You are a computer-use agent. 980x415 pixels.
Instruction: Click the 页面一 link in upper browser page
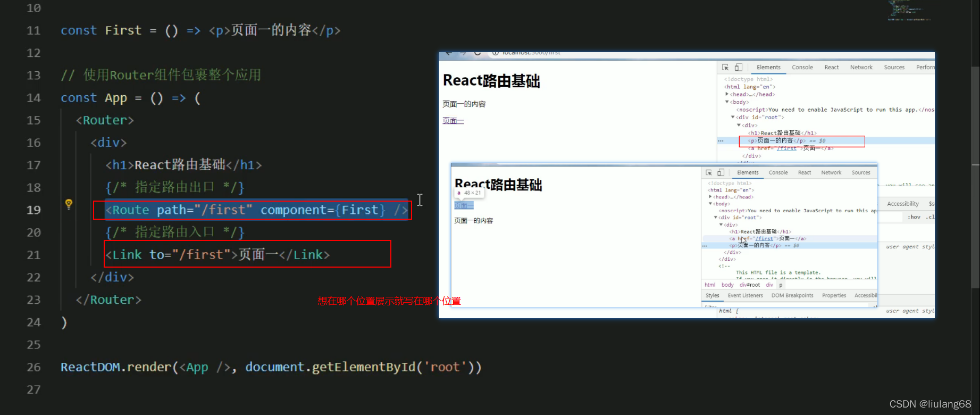click(453, 121)
